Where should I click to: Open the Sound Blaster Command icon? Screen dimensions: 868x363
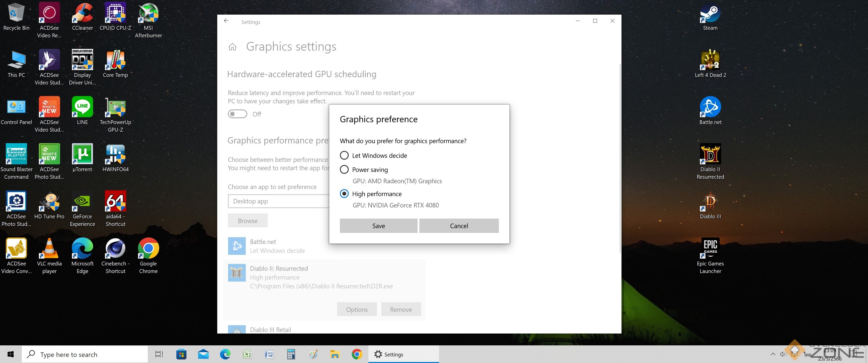click(x=16, y=162)
